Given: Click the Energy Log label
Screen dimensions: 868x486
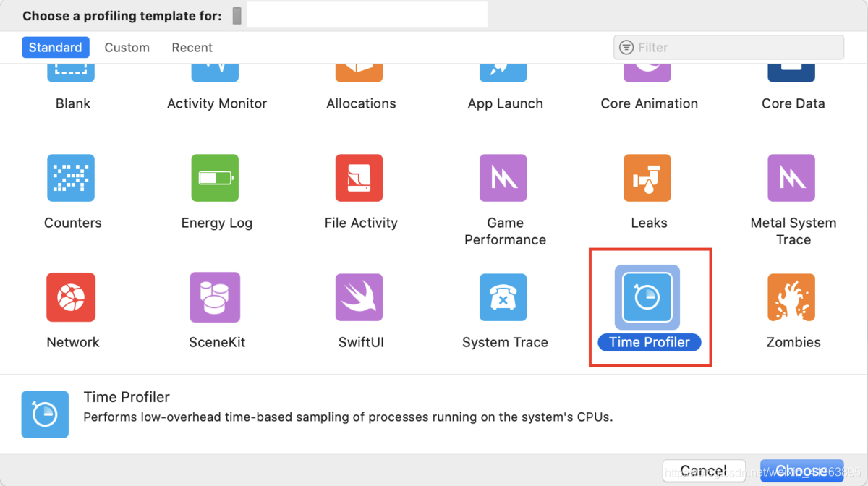Looking at the screenshot, I should coord(217,223).
